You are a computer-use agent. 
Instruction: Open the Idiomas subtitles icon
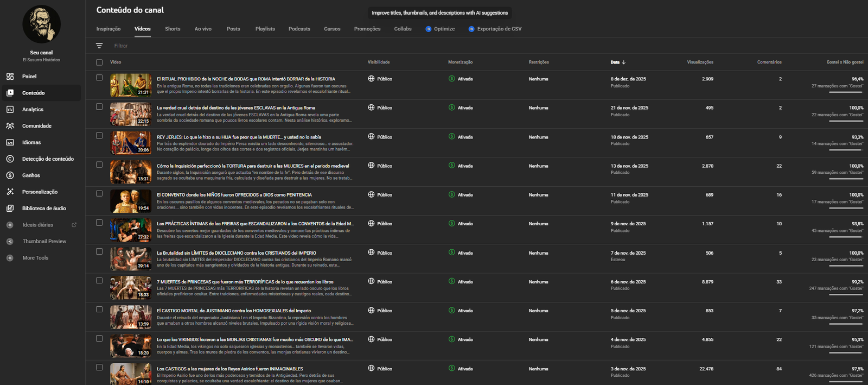10,142
